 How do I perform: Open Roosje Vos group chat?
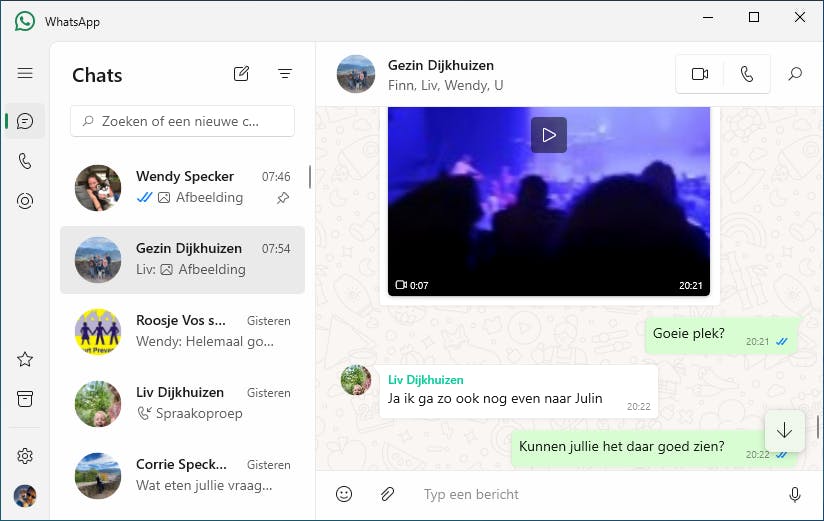click(182, 331)
